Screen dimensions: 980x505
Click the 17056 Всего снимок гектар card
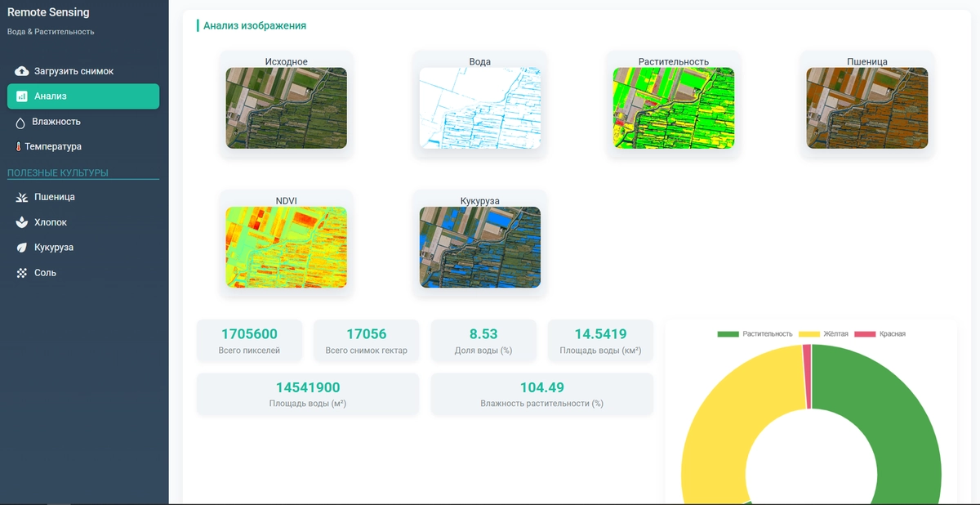coord(366,341)
